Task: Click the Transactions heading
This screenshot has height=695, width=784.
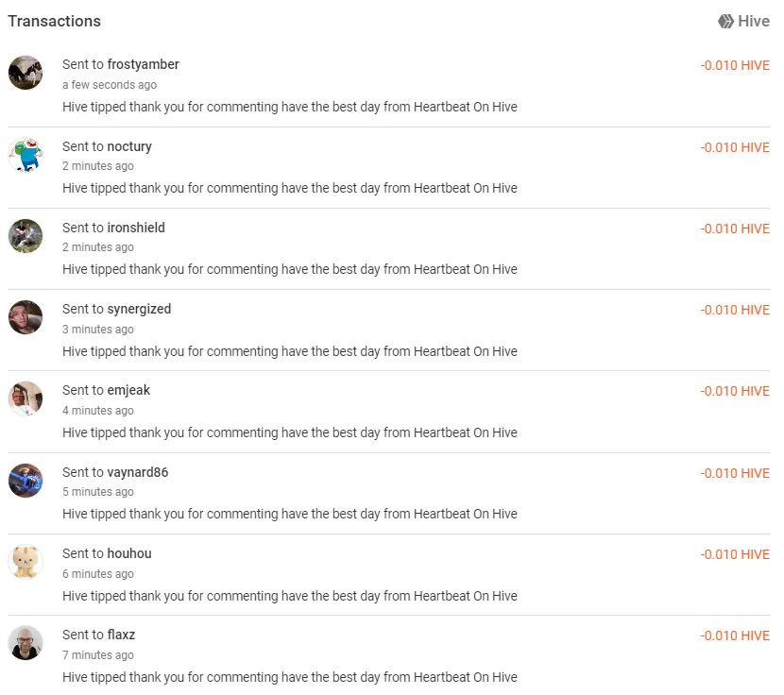Action: coord(54,21)
